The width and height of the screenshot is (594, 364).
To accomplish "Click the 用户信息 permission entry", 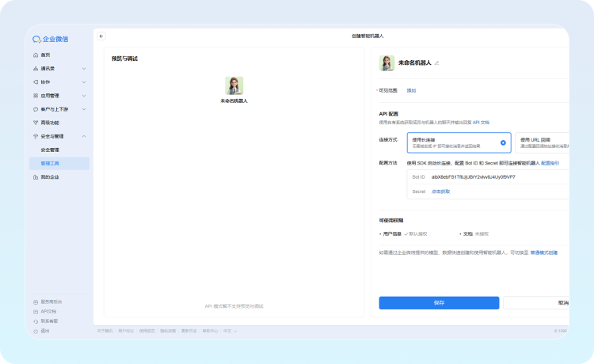I will [403, 234].
